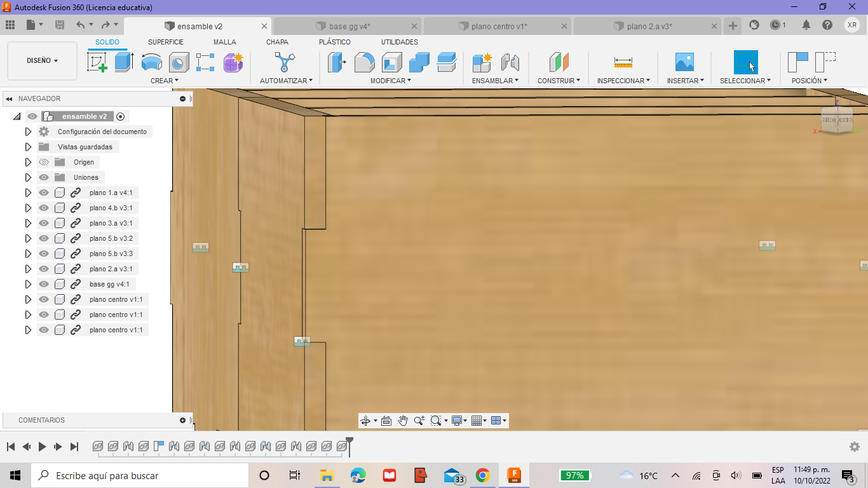Open the XR user profile
The image size is (868, 488).
coord(852,25)
